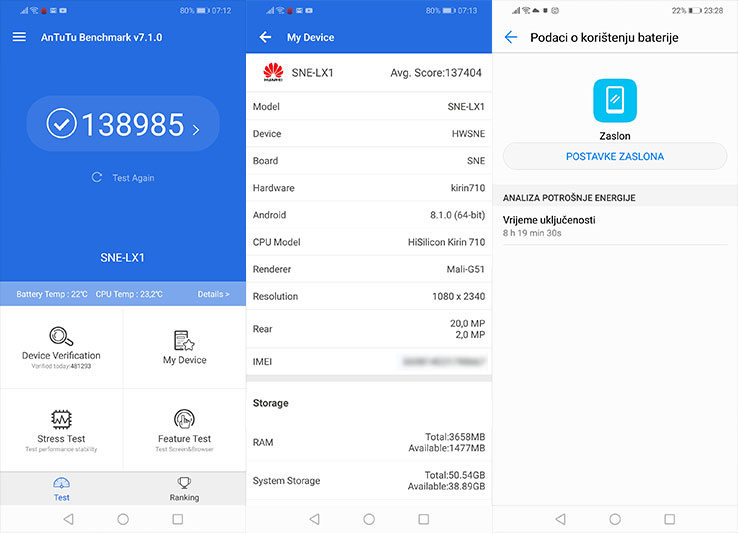Launch the Feature Test icon

[x=184, y=419]
